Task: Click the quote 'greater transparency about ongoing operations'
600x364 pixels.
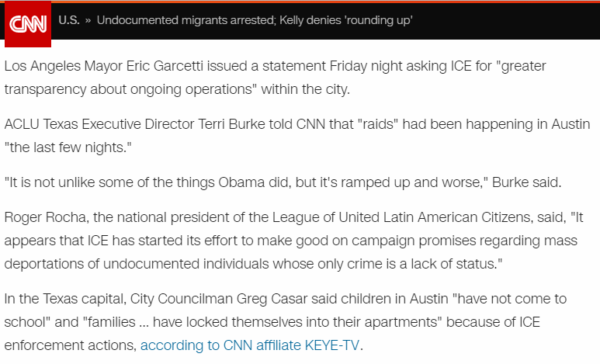Action: click(x=275, y=78)
